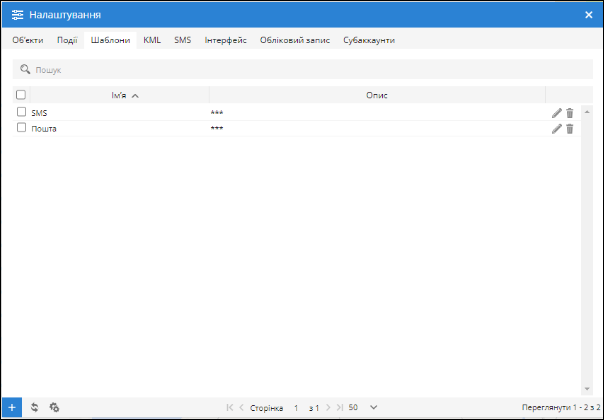
Task: Click the Налаштування title settings icon
Action: coord(17,15)
